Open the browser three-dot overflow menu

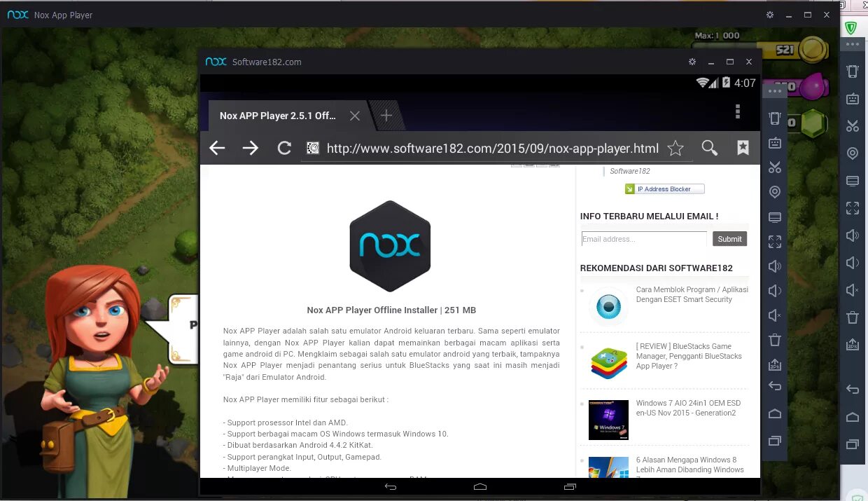[x=737, y=112]
